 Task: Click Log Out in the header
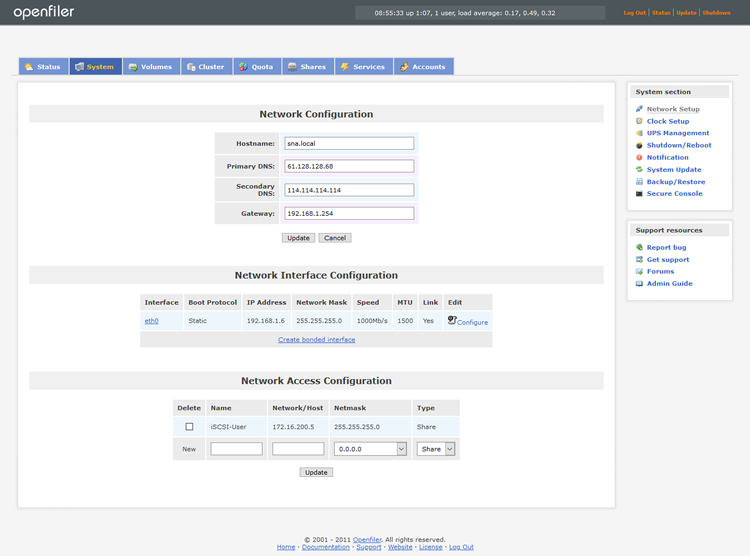pos(634,13)
